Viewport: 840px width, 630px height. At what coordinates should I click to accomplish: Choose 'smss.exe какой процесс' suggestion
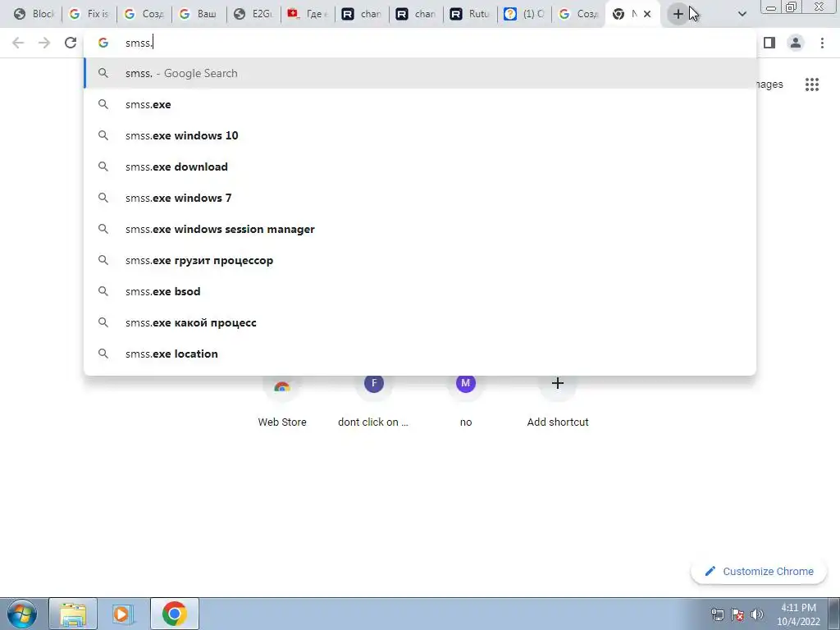pos(420,322)
